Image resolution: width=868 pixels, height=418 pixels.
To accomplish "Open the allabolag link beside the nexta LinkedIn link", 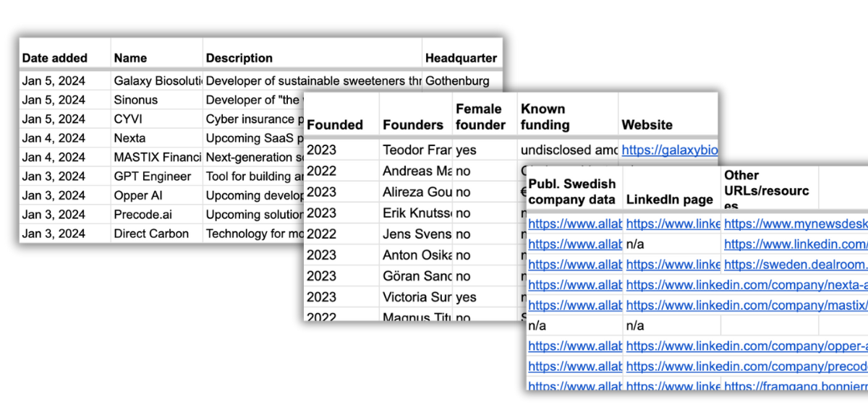I will pyautogui.click(x=575, y=285).
